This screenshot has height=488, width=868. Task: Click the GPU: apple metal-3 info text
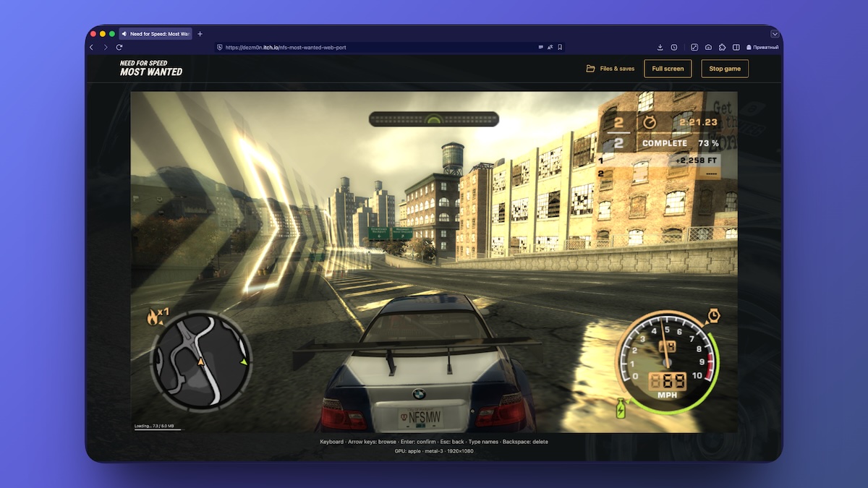pos(434,450)
